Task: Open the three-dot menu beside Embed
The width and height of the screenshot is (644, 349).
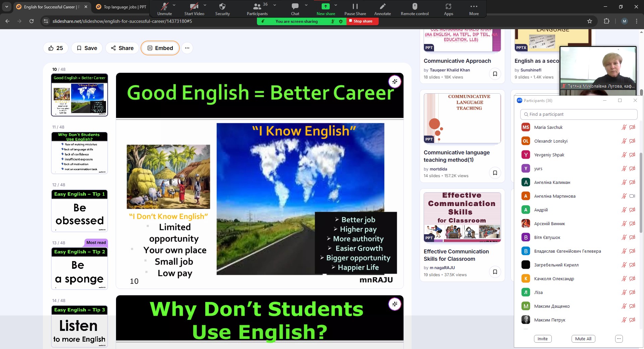Action: click(x=187, y=48)
